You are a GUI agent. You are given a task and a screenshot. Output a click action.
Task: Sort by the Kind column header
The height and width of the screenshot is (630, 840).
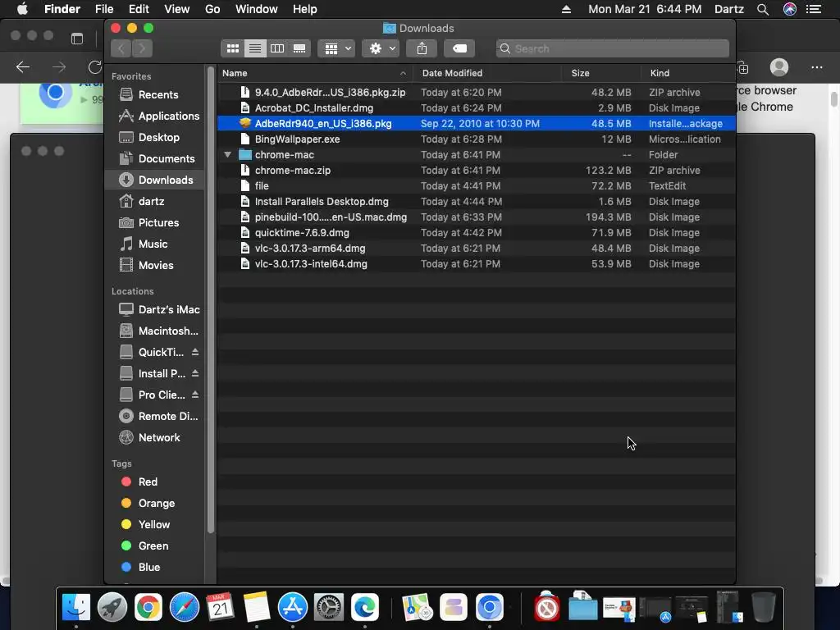[x=688, y=73]
